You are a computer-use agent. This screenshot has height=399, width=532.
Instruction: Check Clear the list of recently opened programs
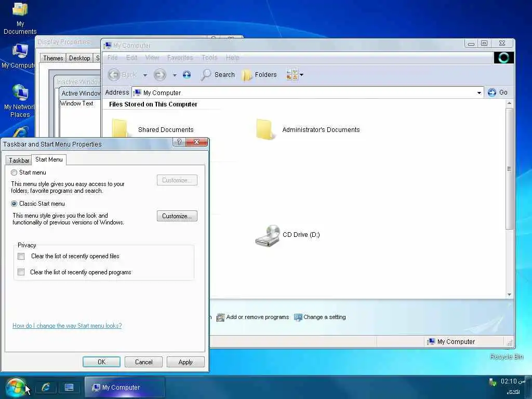tap(21, 272)
